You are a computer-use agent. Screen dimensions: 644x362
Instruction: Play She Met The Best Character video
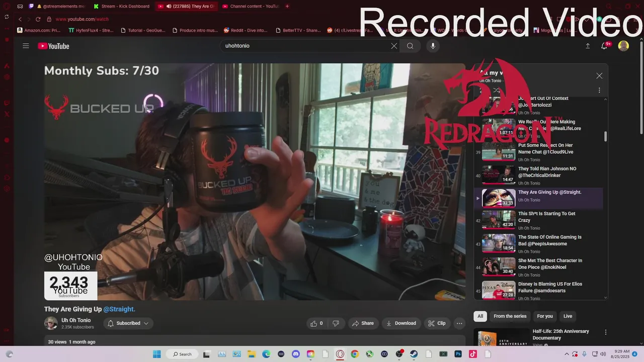click(x=538, y=267)
